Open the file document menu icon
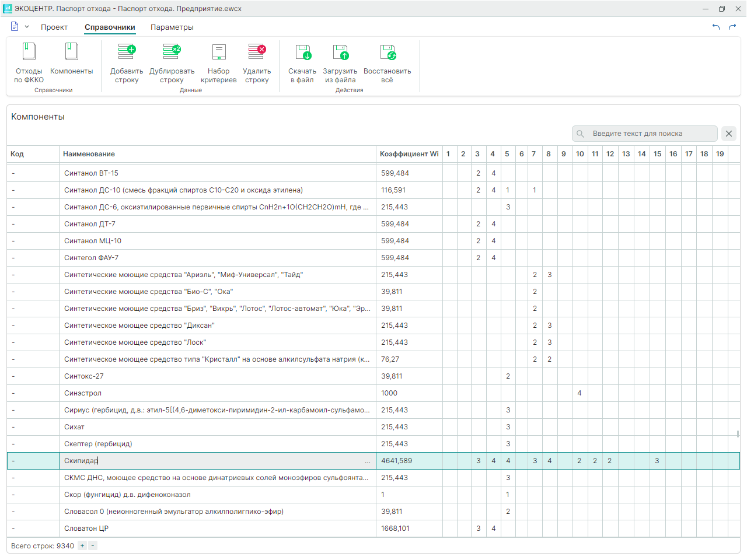Viewport: 747px width, 560px height. (15, 27)
